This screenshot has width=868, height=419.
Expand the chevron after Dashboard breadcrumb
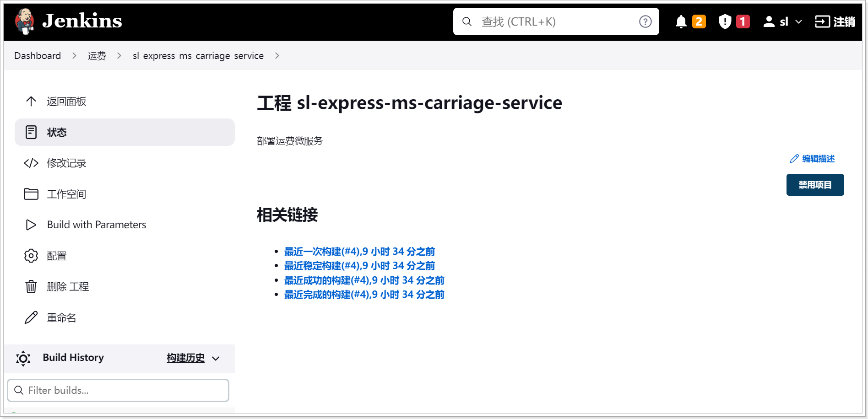coord(74,56)
